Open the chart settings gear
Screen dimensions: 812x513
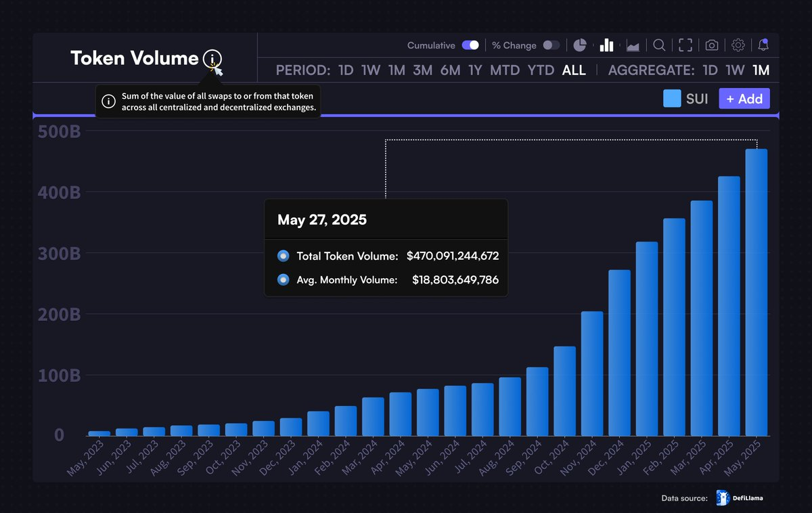738,45
